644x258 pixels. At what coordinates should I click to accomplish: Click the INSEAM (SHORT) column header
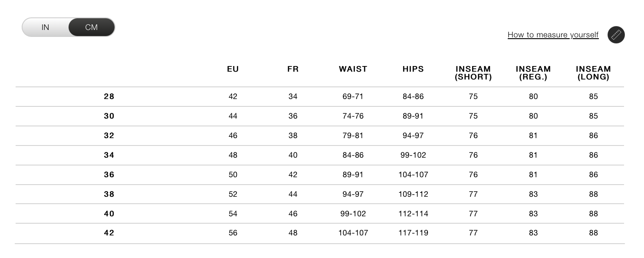(x=473, y=73)
